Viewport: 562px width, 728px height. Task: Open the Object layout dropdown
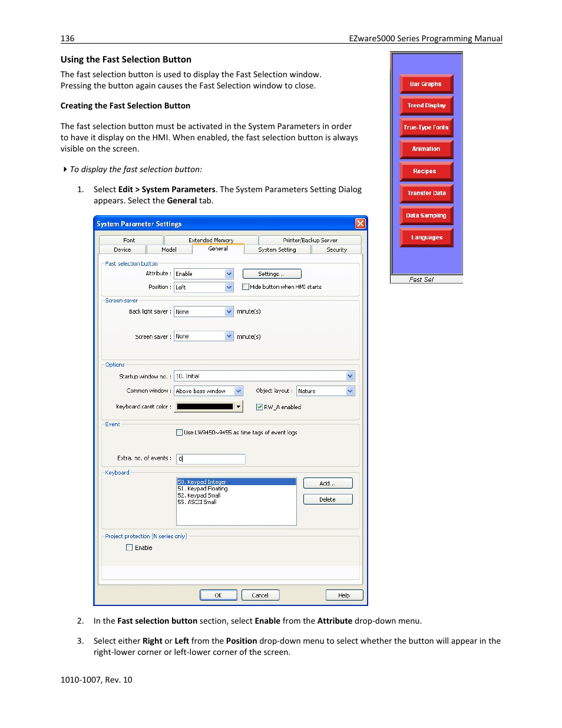pyautogui.click(x=350, y=391)
